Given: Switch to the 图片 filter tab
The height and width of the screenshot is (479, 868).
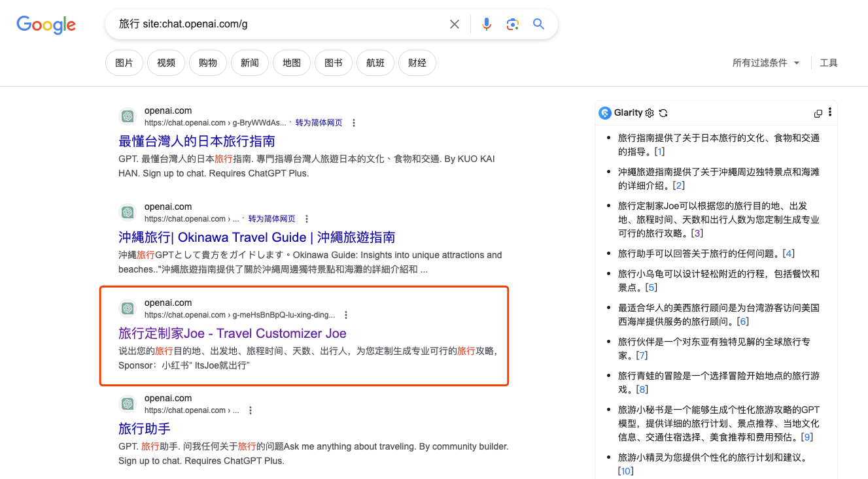Looking at the screenshot, I should pyautogui.click(x=124, y=63).
